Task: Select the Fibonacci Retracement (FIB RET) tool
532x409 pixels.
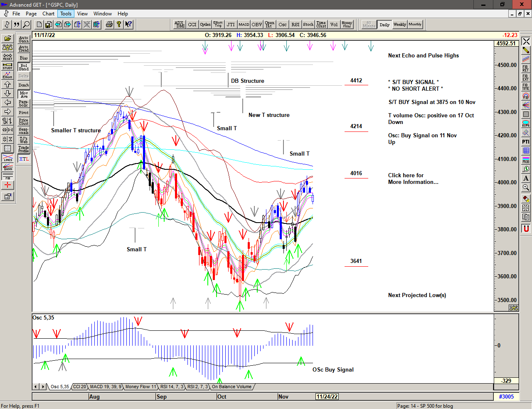Action: coord(526,69)
